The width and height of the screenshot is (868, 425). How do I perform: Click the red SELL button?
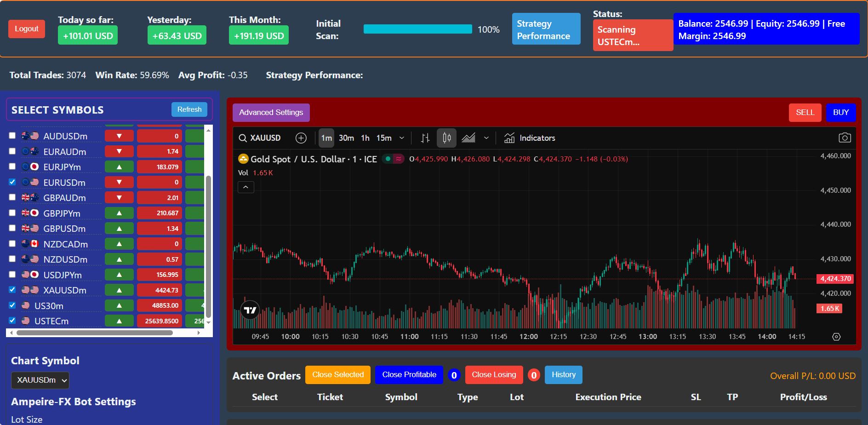pyautogui.click(x=805, y=113)
